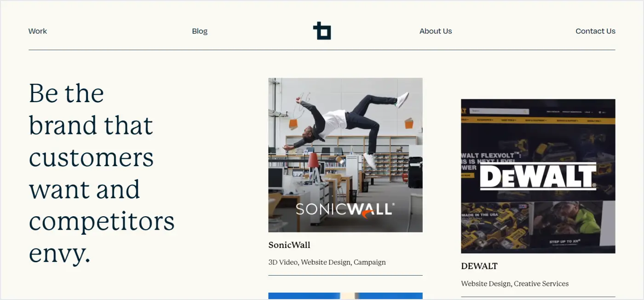
Task: Click the search bar inside DEWALT screenshot
Action: click(500, 111)
